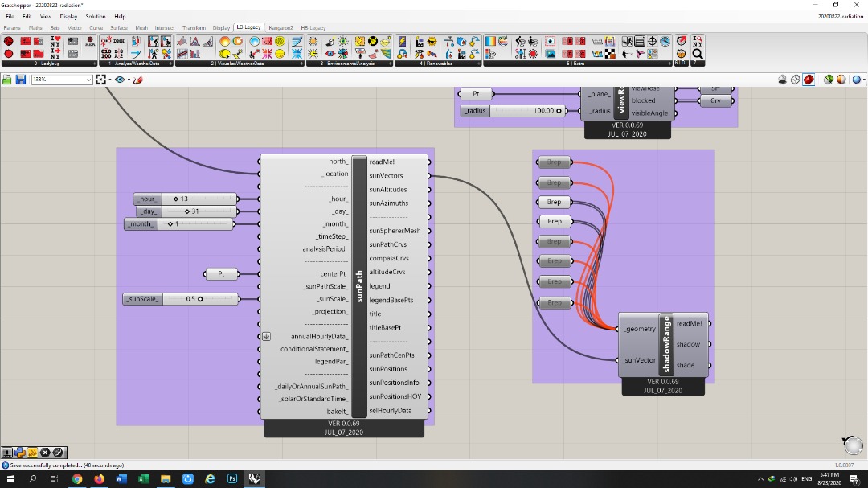The image size is (868, 488).
Task: Select the HEA Ladybug component icon
Action: click(90, 42)
